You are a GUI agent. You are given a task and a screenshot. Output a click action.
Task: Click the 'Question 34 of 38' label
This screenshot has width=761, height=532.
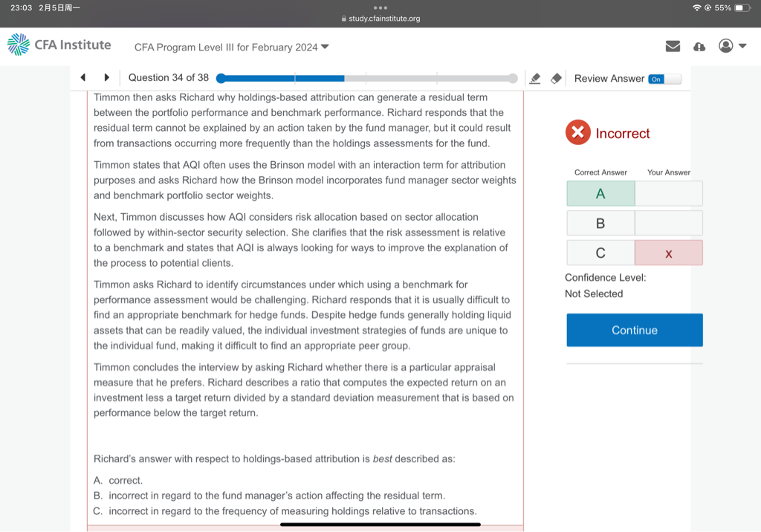click(169, 78)
